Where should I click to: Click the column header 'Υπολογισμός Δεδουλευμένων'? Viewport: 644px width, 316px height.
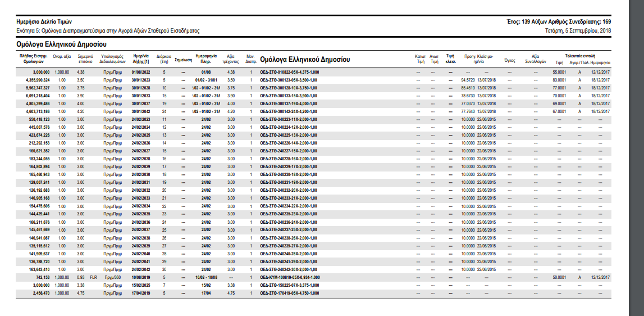tap(112, 59)
